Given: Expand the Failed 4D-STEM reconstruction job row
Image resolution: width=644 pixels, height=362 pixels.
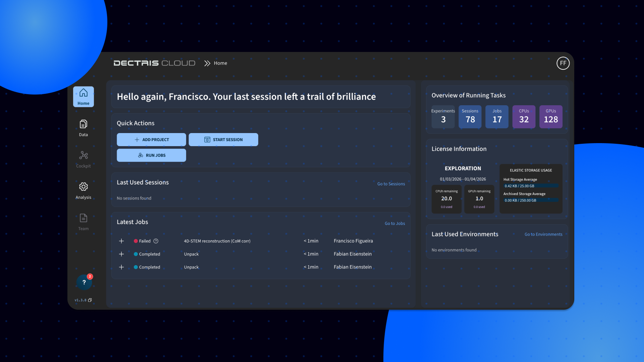Looking at the screenshot, I should [121, 241].
